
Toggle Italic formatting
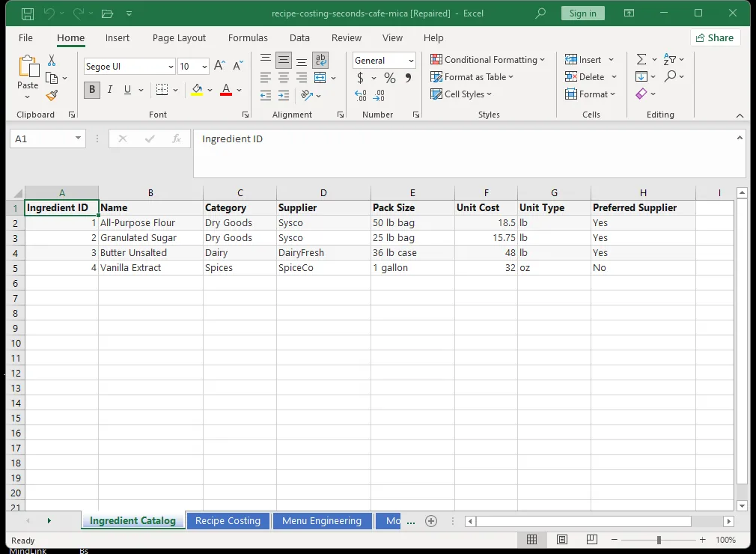tap(110, 90)
